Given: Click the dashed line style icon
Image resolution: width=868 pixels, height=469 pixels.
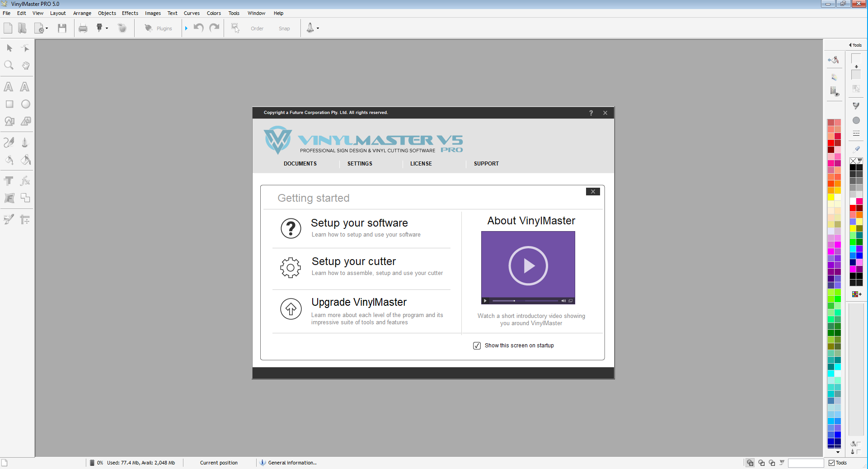Looking at the screenshot, I should pyautogui.click(x=856, y=133).
